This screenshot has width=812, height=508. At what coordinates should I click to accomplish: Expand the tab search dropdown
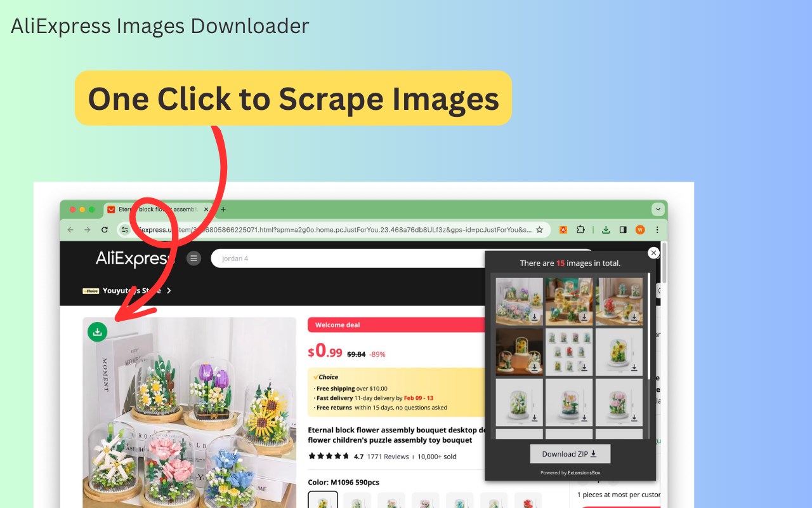tap(658, 209)
